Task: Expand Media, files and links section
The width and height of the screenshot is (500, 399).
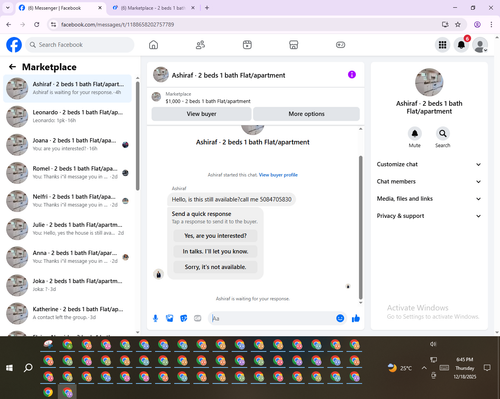Action: coord(429,199)
